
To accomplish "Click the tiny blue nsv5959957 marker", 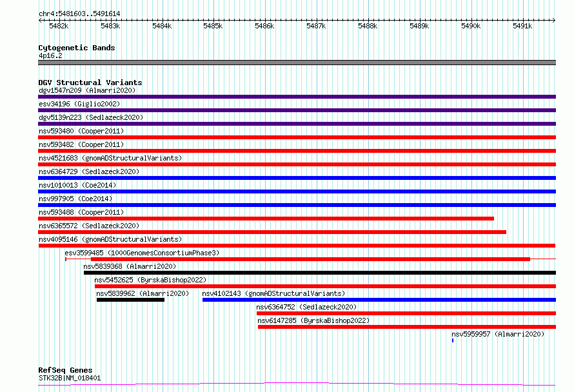I will click(453, 340).
